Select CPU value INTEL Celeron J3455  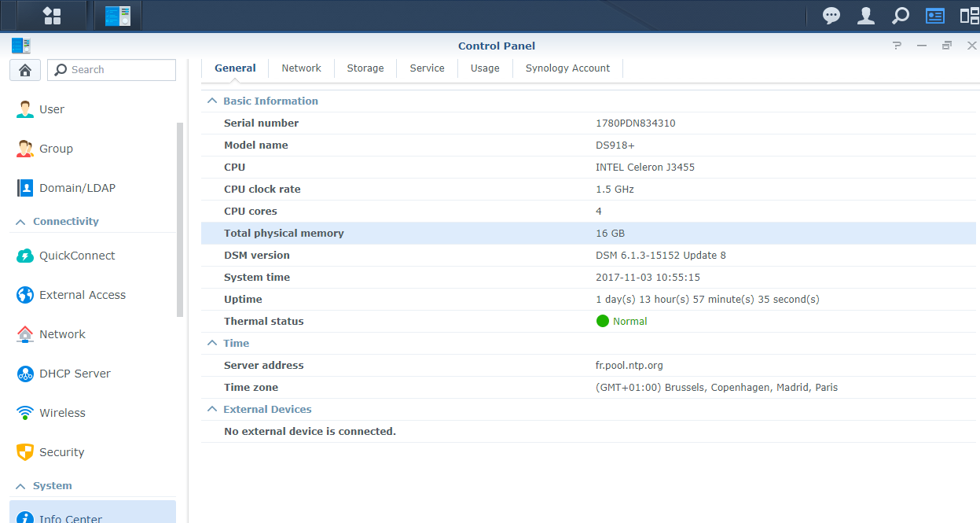(x=645, y=168)
